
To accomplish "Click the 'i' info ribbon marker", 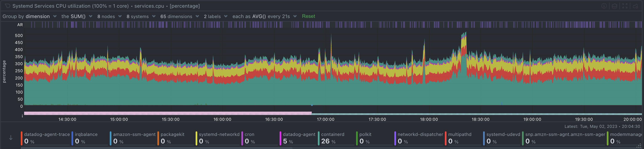I will (22, 116).
